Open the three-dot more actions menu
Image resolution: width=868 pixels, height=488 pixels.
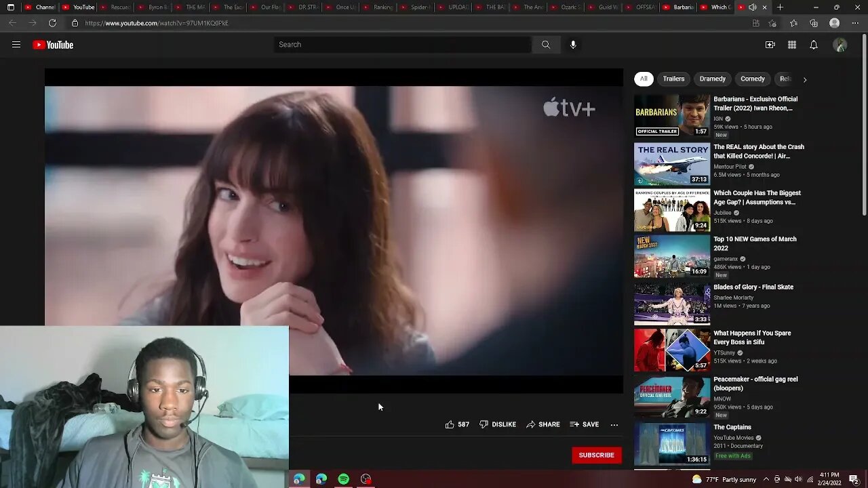[614, 424]
